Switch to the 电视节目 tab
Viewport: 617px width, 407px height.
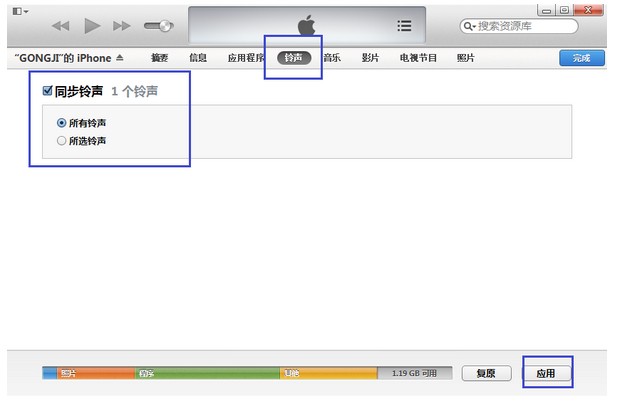tap(418, 58)
